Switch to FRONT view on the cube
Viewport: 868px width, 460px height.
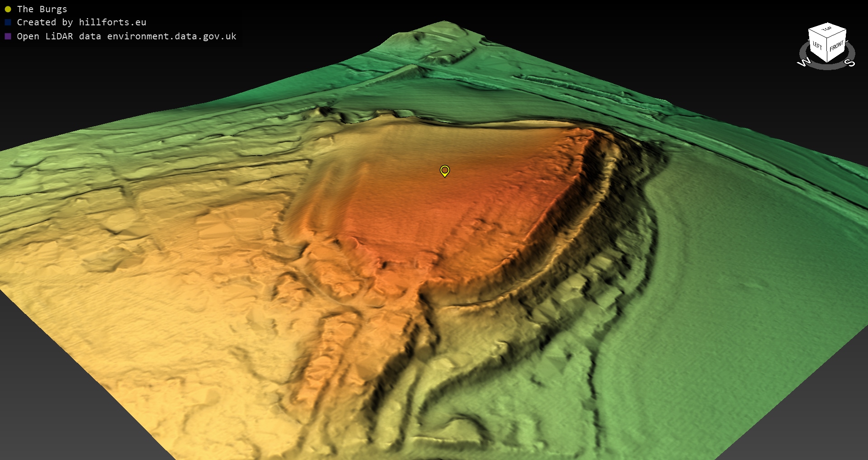point(836,46)
